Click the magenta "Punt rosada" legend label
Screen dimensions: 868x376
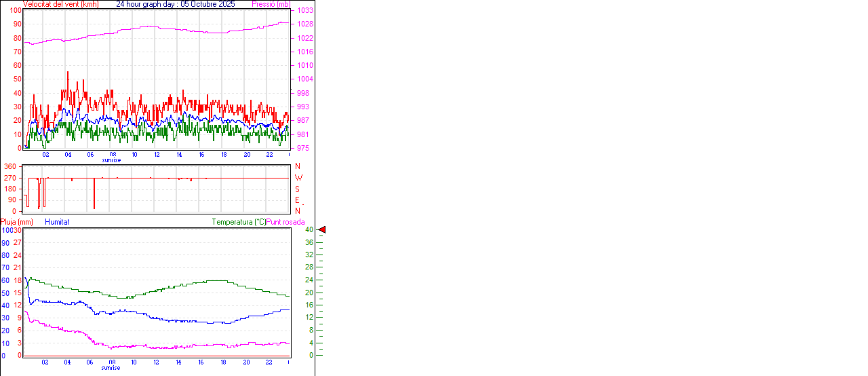point(285,222)
